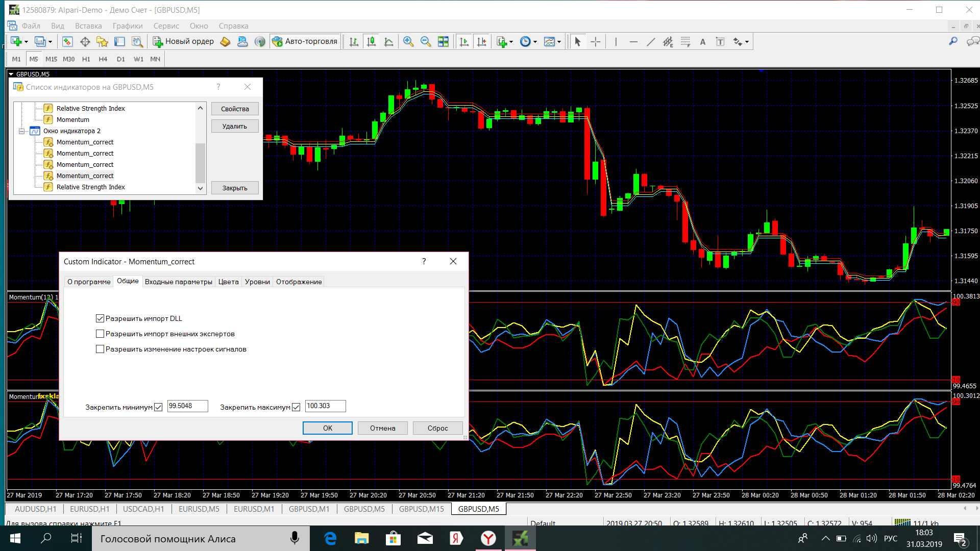Click 'Свойства' in indicators list

click(235, 109)
